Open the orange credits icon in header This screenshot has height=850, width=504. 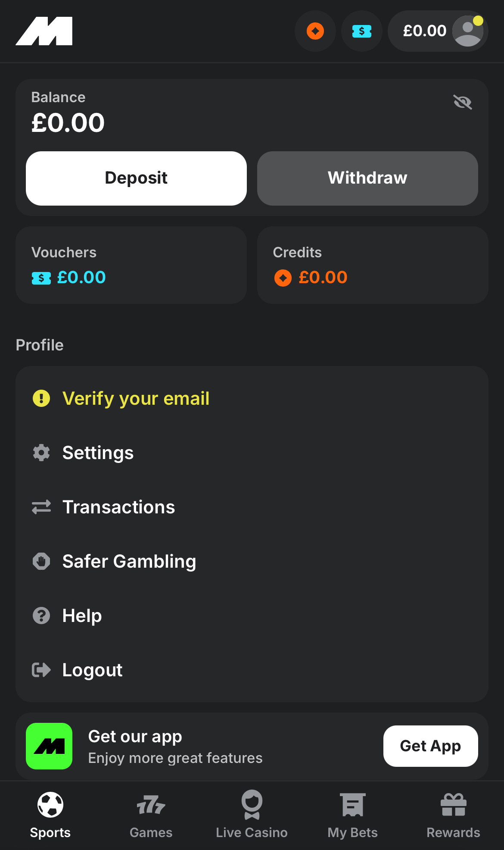coord(315,31)
